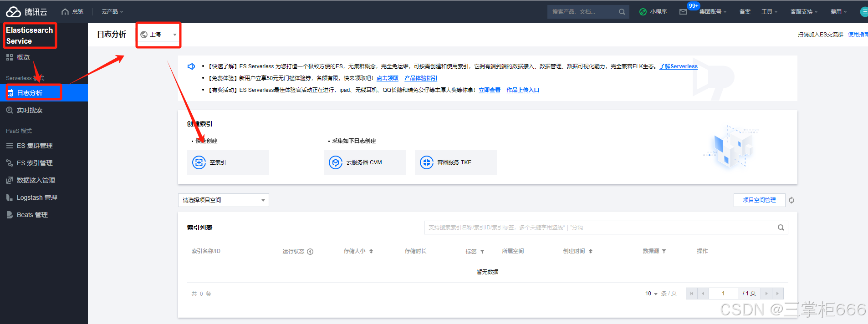
Task: Open the 上海 region dropdown
Action: (158, 35)
